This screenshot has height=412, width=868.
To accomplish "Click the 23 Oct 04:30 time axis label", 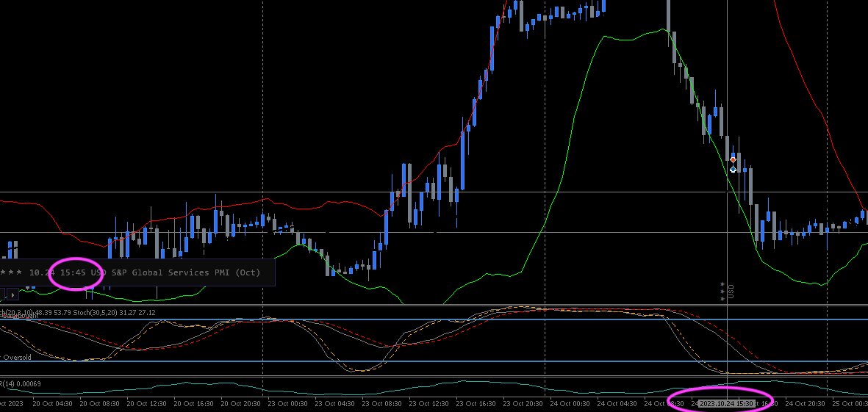I will [x=335, y=404].
